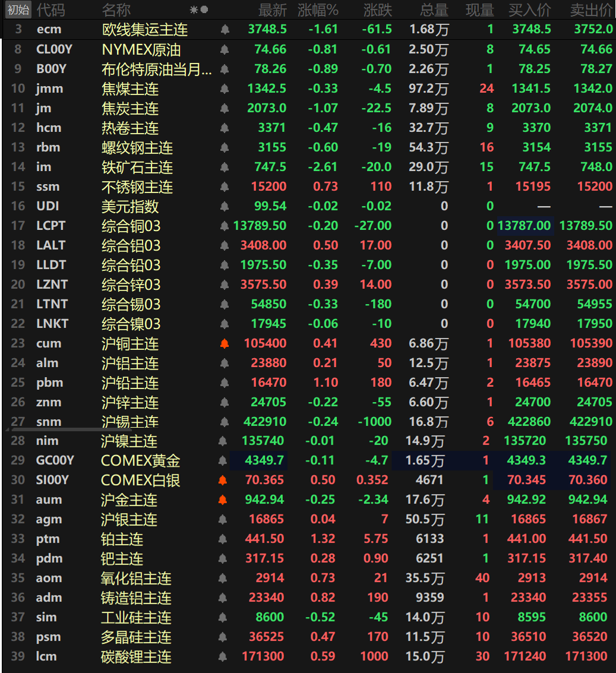This screenshot has width=616, height=673.
Task: Click latest price 15200 for 不锈钢主连
Action: click(x=268, y=187)
